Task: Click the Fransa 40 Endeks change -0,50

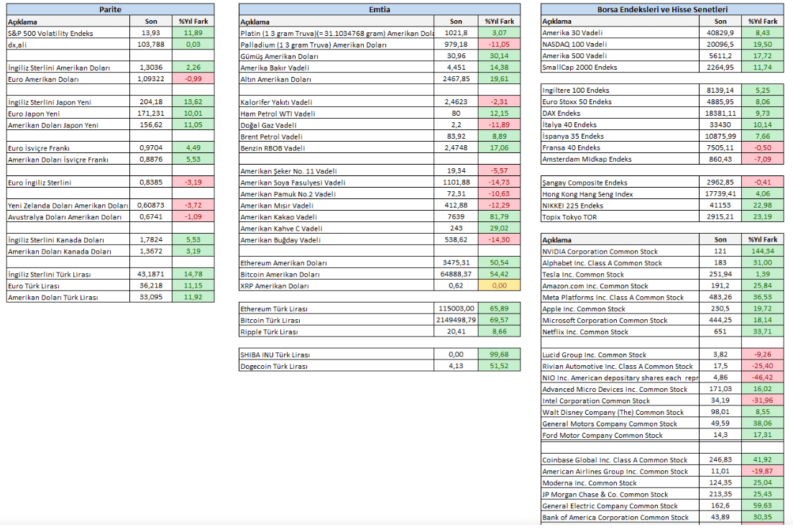Action: click(x=763, y=147)
